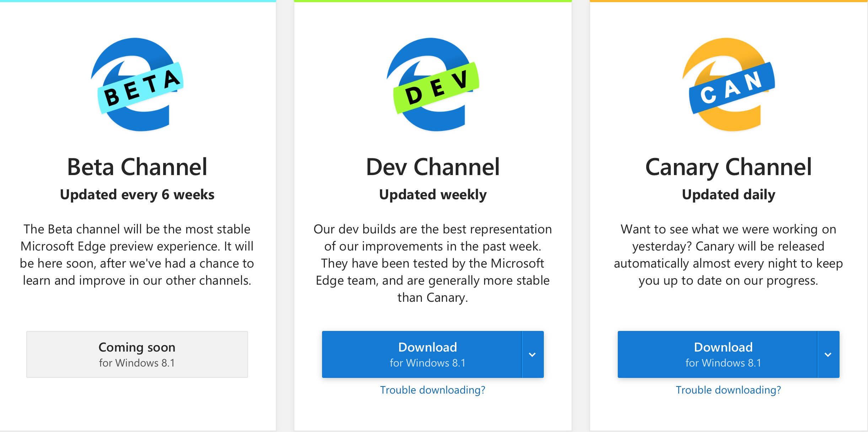Click 'Updated every 6 weeks' subtitle

[x=137, y=195]
